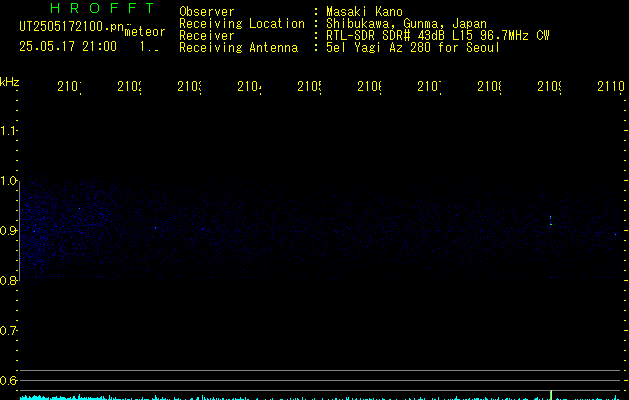Screen dimensions: 629x400
Task: Click the 0.7 kHz frequency label
Action: [x=8, y=331]
